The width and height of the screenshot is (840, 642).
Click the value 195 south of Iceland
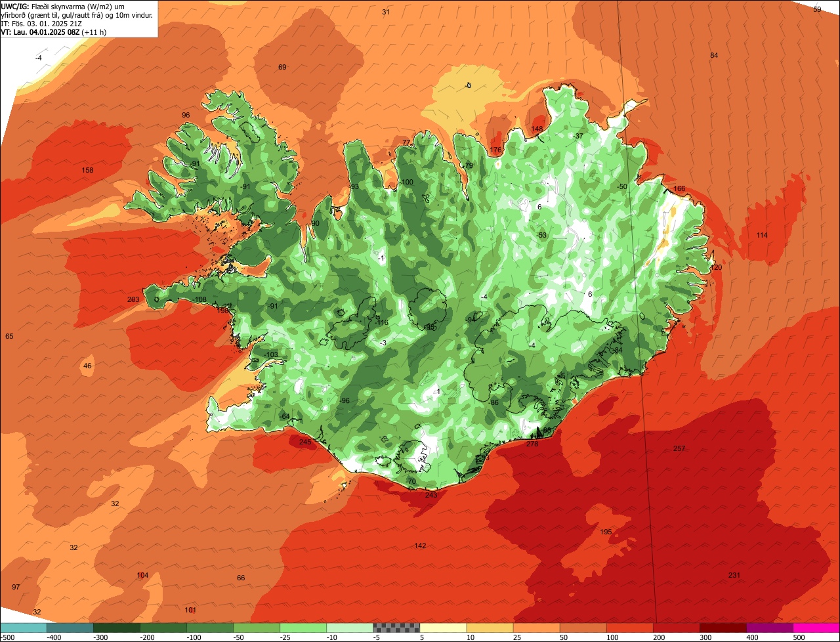coord(606,532)
